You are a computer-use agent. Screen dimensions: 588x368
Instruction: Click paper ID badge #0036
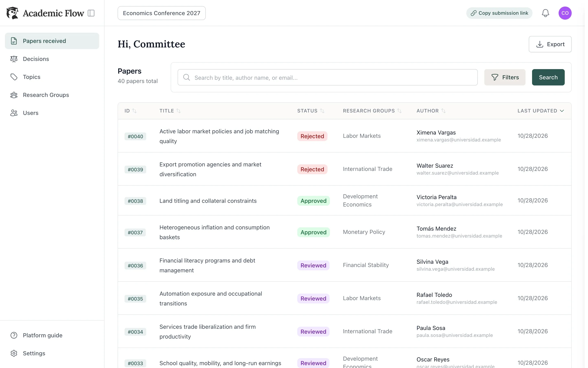click(135, 266)
